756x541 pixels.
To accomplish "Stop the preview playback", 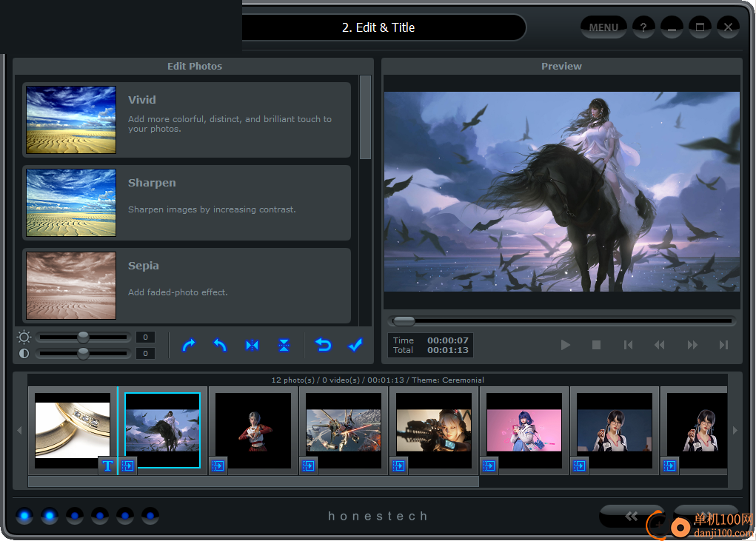I will [596, 345].
